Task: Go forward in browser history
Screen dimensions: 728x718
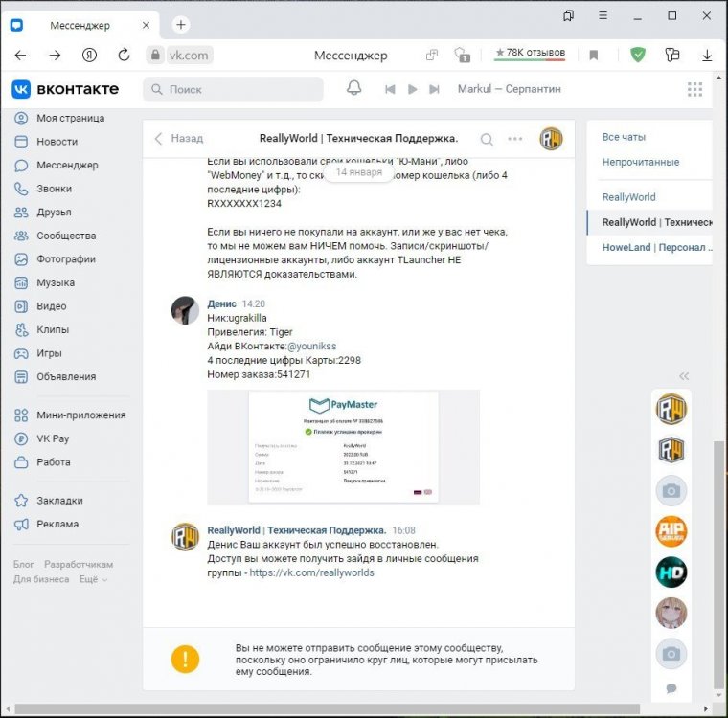Action: coord(55,56)
